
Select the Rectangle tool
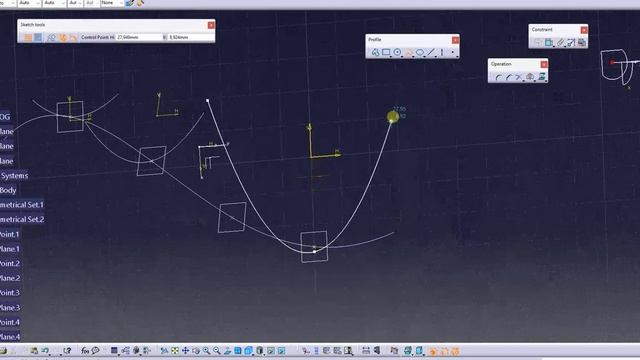point(386,52)
